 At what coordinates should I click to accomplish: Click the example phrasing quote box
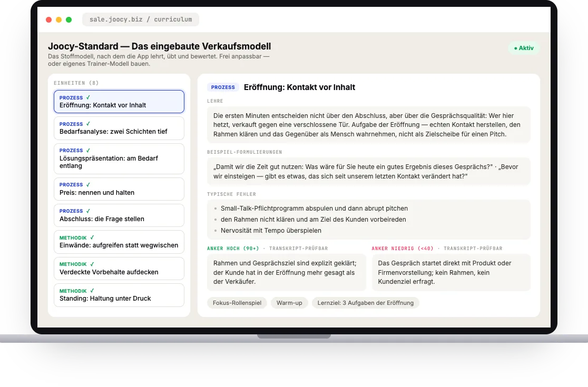tap(369, 172)
